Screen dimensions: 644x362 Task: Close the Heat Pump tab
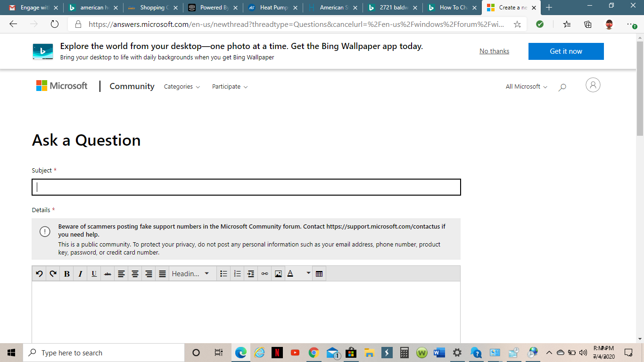(295, 8)
